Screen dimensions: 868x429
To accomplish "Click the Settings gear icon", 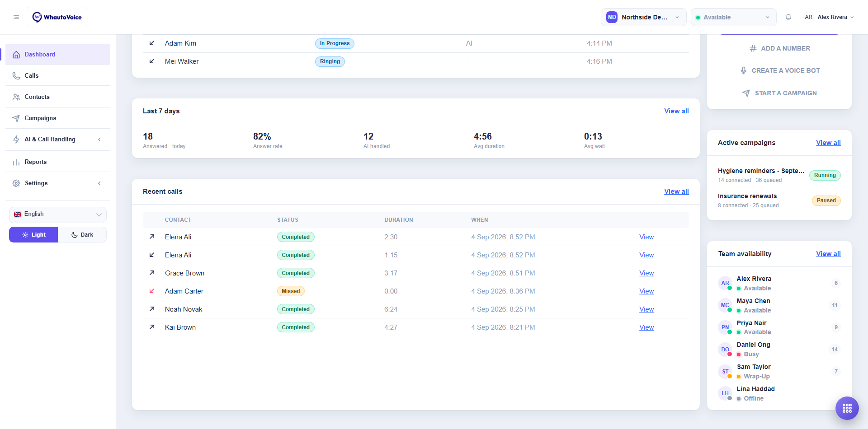I will click(16, 183).
